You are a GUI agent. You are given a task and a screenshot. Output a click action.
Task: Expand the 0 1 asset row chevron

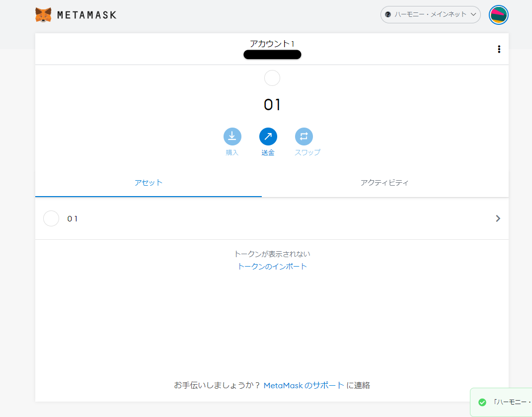498,218
